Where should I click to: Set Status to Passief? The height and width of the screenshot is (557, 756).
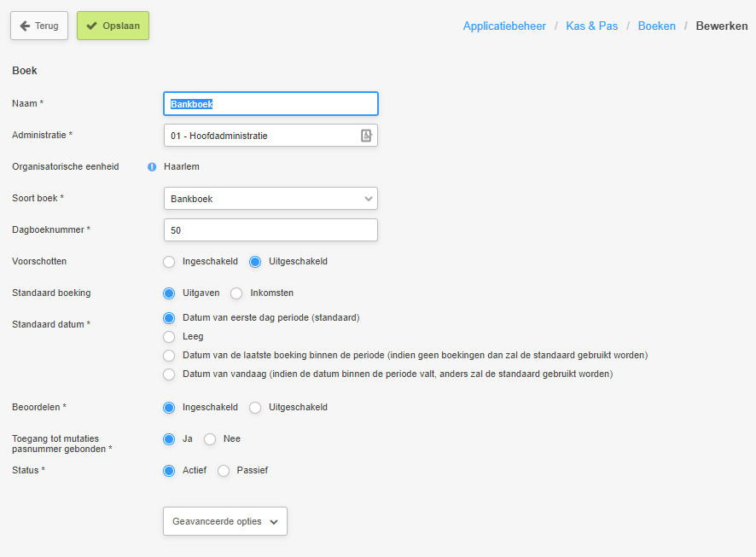(x=224, y=471)
